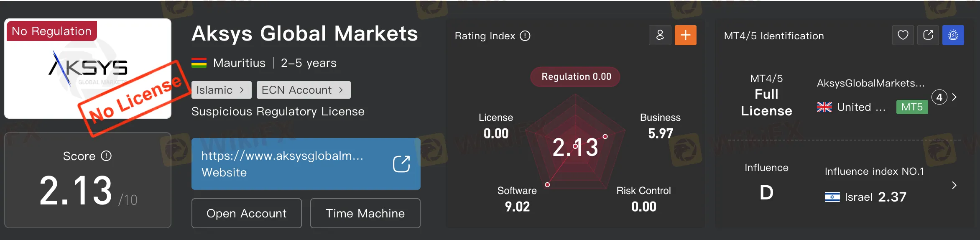Screen dimensions: 980x240
Task: Click the Israel flag icon
Action: pos(832,197)
